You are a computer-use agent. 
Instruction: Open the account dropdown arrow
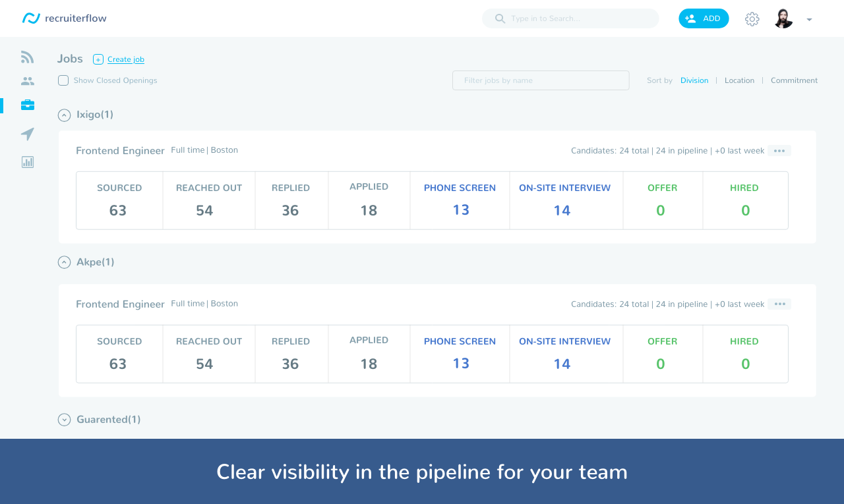(809, 20)
